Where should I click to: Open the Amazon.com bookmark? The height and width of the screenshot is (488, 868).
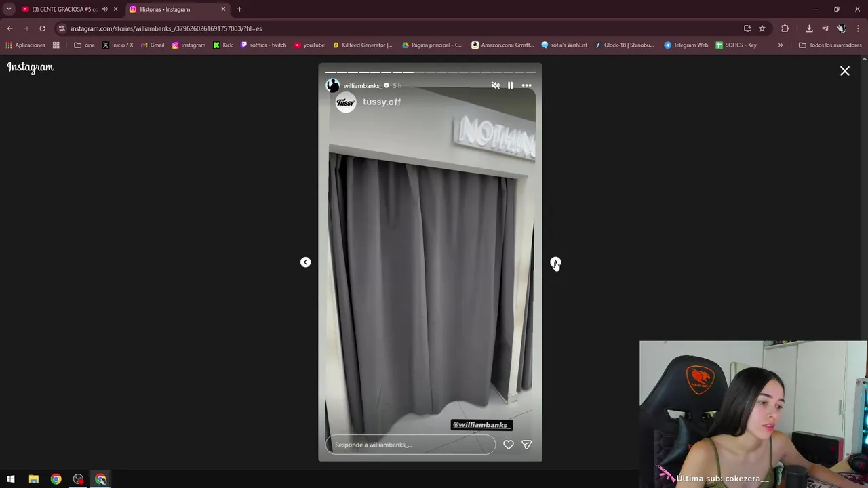pyautogui.click(x=502, y=45)
